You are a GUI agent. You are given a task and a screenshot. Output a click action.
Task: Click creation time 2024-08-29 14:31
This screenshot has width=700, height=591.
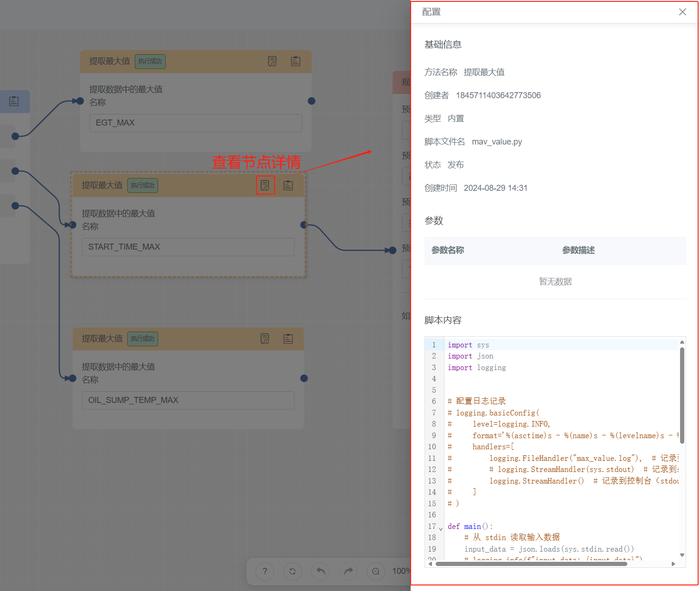495,188
